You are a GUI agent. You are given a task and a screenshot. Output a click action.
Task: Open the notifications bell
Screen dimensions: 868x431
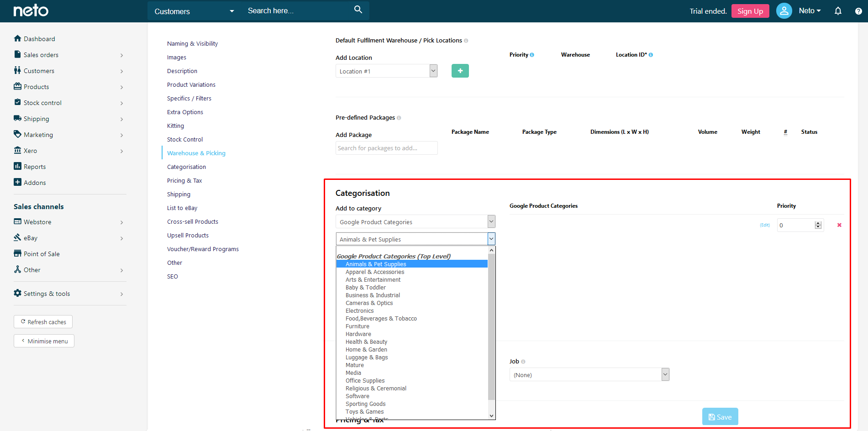[838, 11]
